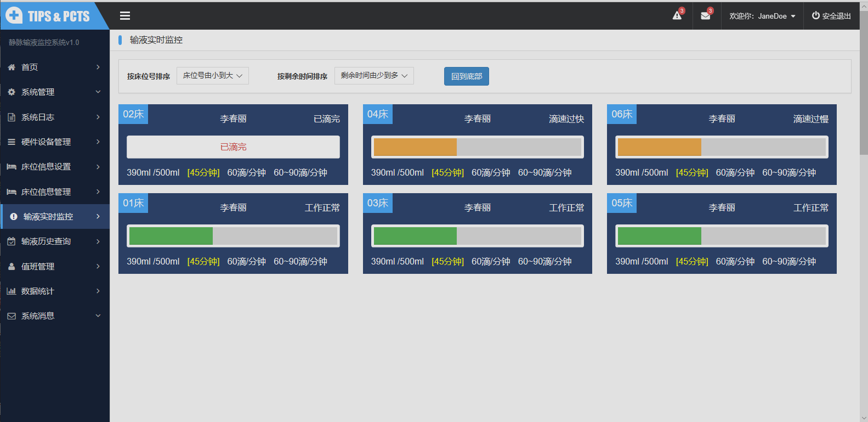Open the 首页 menu item

pos(55,67)
